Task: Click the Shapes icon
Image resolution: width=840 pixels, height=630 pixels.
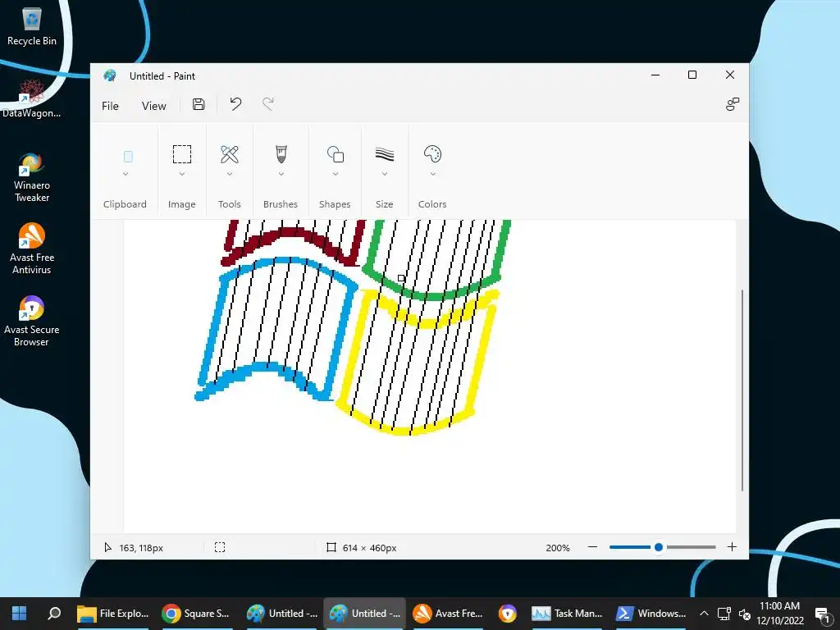Action: coord(336,154)
